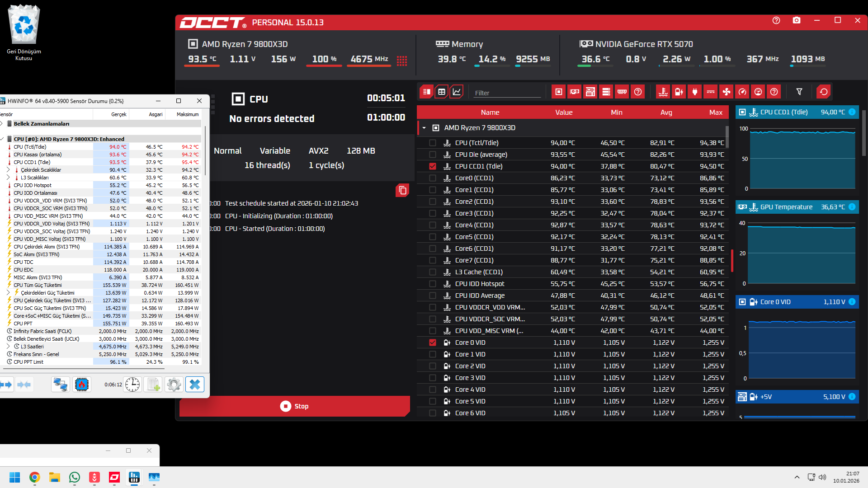Sort OCCT sensor table by Name column
This screenshot has width=868, height=488.
(490, 113)
